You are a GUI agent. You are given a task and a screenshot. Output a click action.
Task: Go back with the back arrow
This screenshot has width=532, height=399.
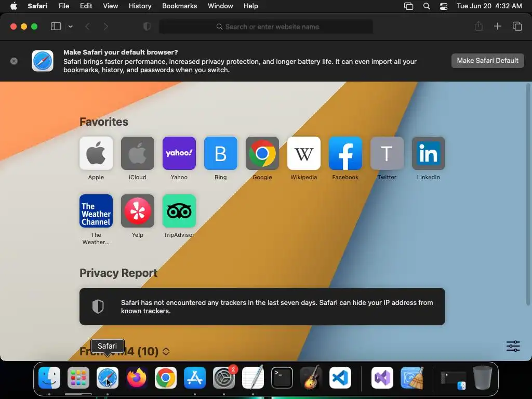[87, 26]
